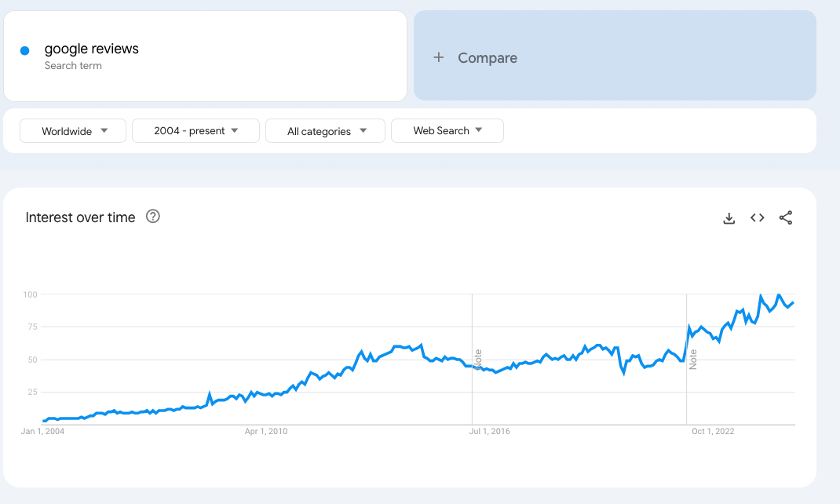The width and height of the screenshot is (840, 504).
Task: Click the Apr 1, 2010 axis label
Action: pyautogui.click(x=267, y=431)
